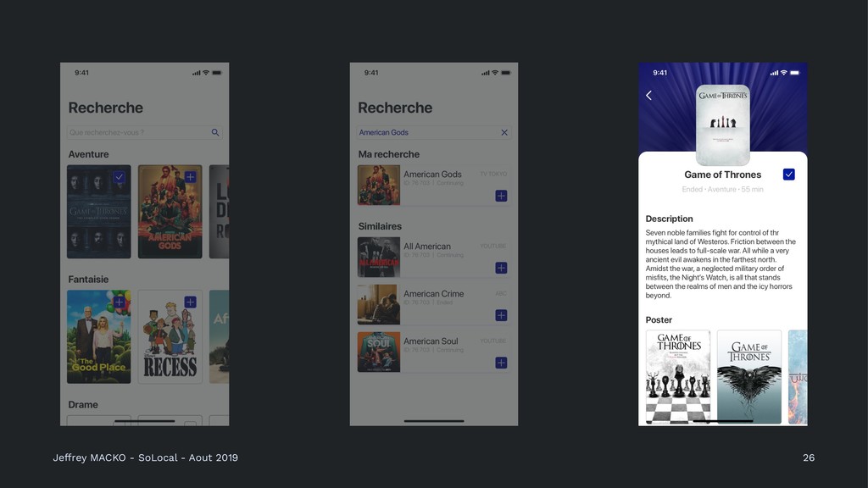Image resolution: width=868 pixels, height=488 pixels.
Task: Click the Poster section heading
Action: tap(659, 319)
